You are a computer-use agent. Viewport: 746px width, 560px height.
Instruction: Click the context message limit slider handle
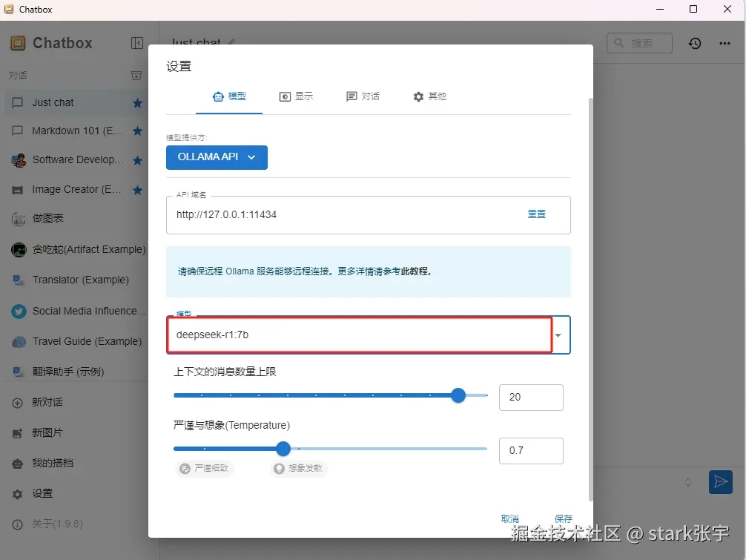click(458, 395)
